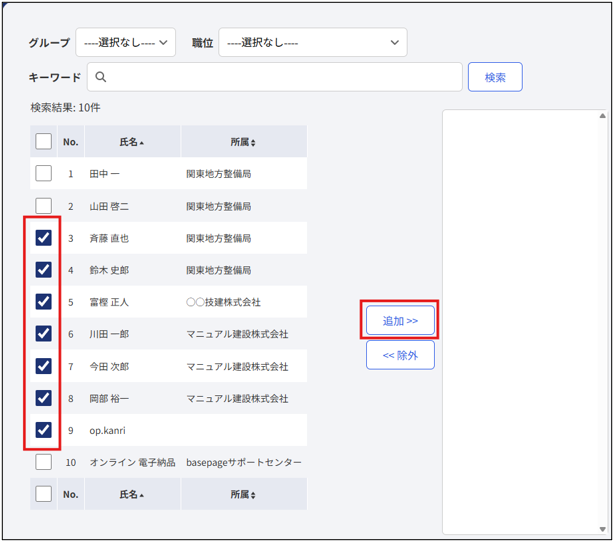Check the box for オンライン 電子納品
This screenshot has height=542, width=614.
coord(43,462)
